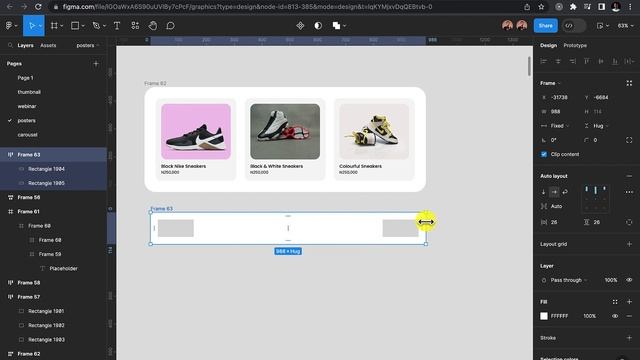The height and width of the screenshot is (360, 640).
Task: Open the Resources tool
Action: (135, 26)
